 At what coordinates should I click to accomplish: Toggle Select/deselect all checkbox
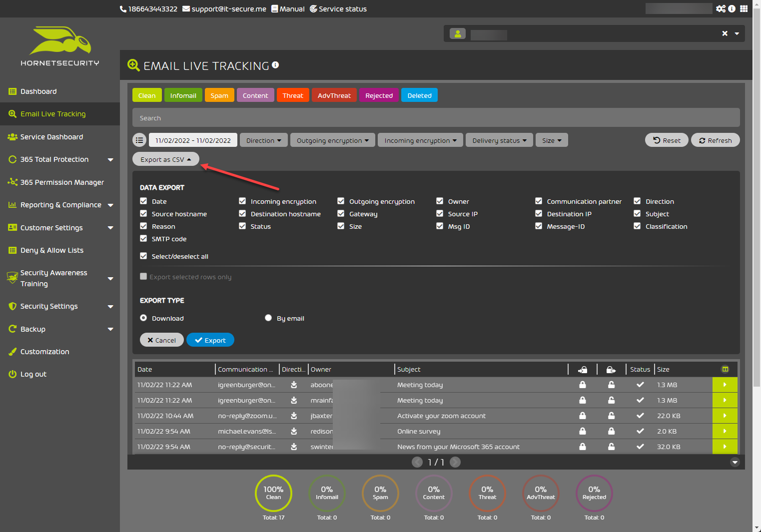pyautogui.click(x=143, y=256)
